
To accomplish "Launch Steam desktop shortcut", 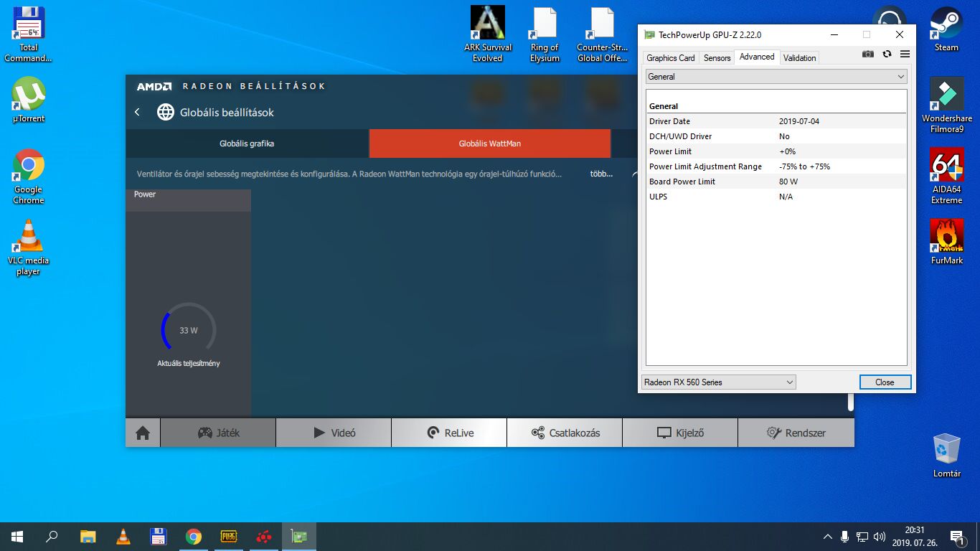I will coord(946,29).
